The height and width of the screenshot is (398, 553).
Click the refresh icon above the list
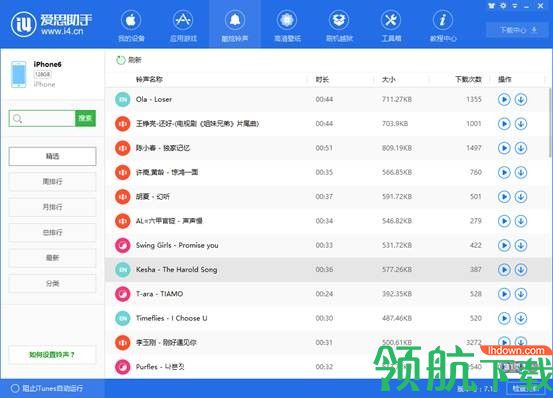[x=121, y=60]
